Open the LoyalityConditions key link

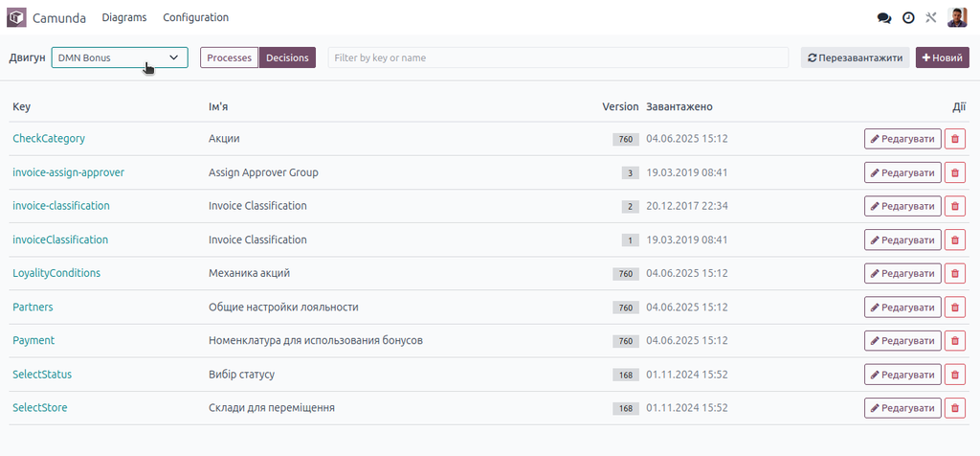pos(56,273)
